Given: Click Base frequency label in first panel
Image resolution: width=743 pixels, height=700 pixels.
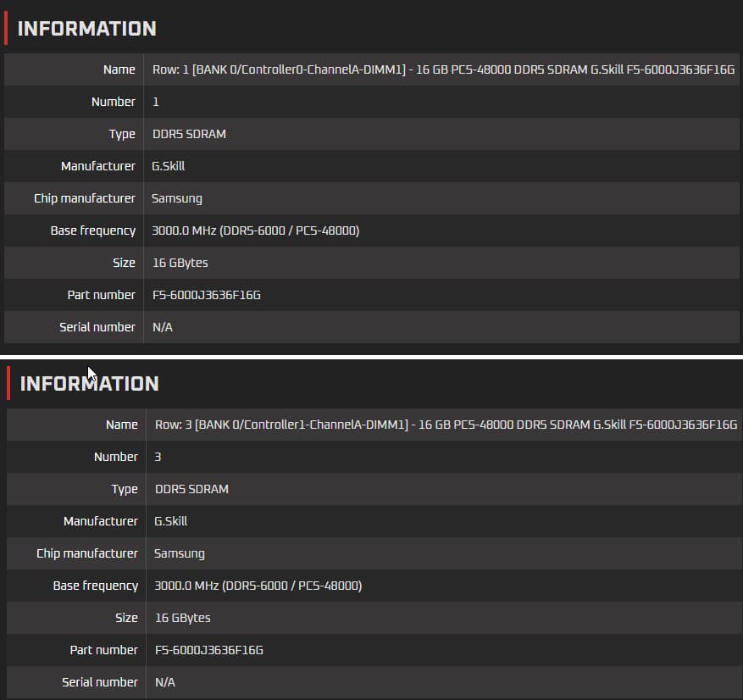Looking at the screenshot, I should [93, 231].
